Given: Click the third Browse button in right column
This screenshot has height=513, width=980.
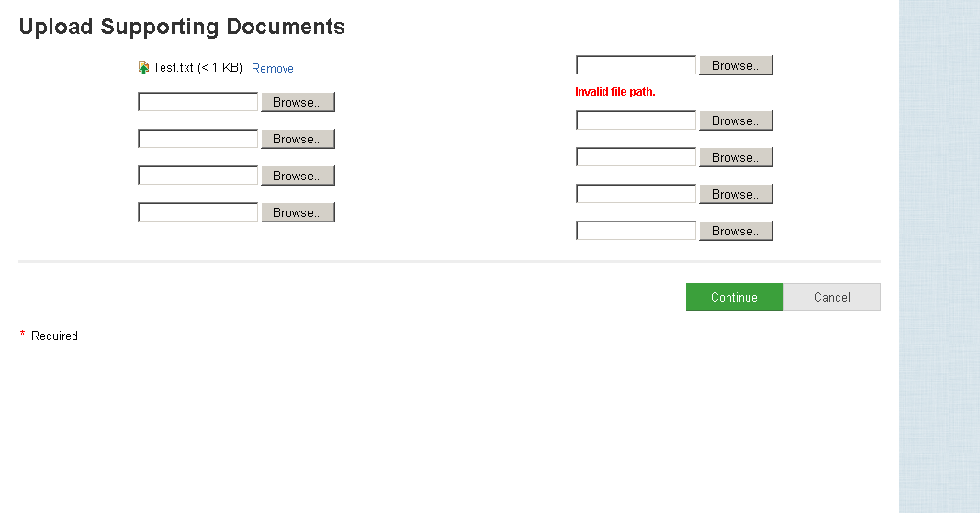Looking at the screenshot, I should (737, 157).
